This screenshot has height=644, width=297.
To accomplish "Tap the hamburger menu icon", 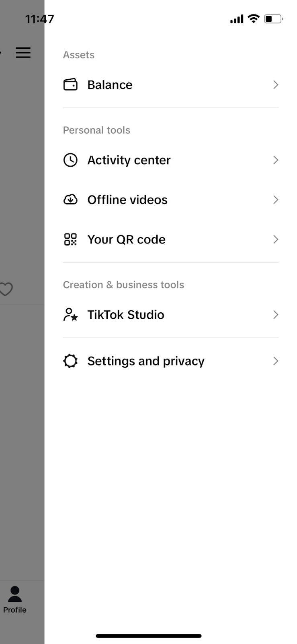I will [x=23, y=53].
